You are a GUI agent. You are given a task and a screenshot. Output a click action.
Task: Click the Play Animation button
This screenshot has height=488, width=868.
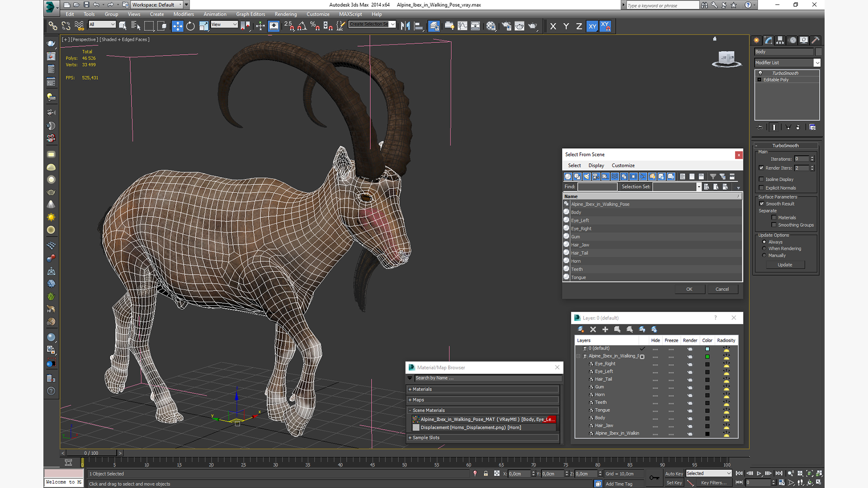[x=759, y=474]
